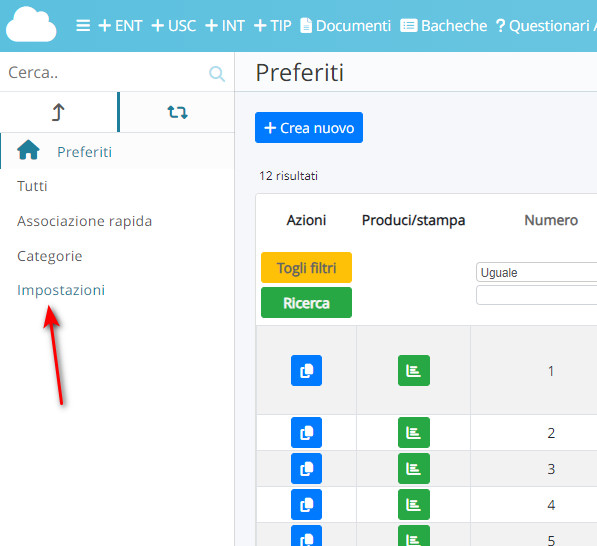Open Categorie in the sidebar
Viewport: 597px width, 546px height.
click(x=50, y=256)
